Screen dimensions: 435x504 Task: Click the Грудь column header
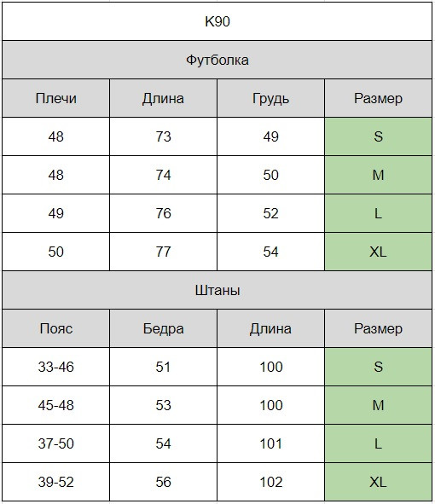pyautogui.click(x=270, y=98)
